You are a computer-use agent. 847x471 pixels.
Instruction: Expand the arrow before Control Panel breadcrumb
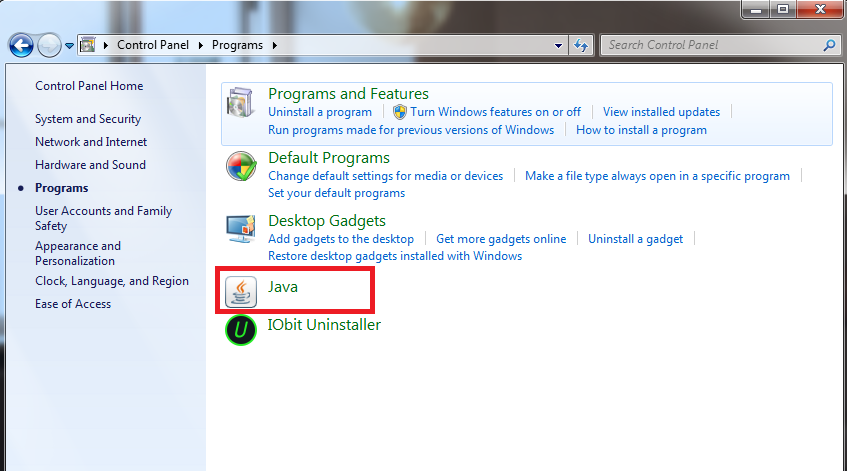(x=105, y=45)
